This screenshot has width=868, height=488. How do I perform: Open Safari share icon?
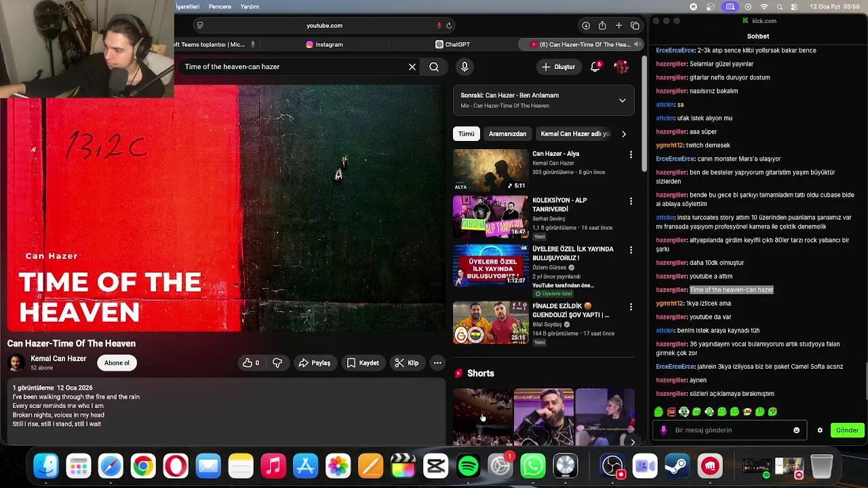[x=602, y=26]
